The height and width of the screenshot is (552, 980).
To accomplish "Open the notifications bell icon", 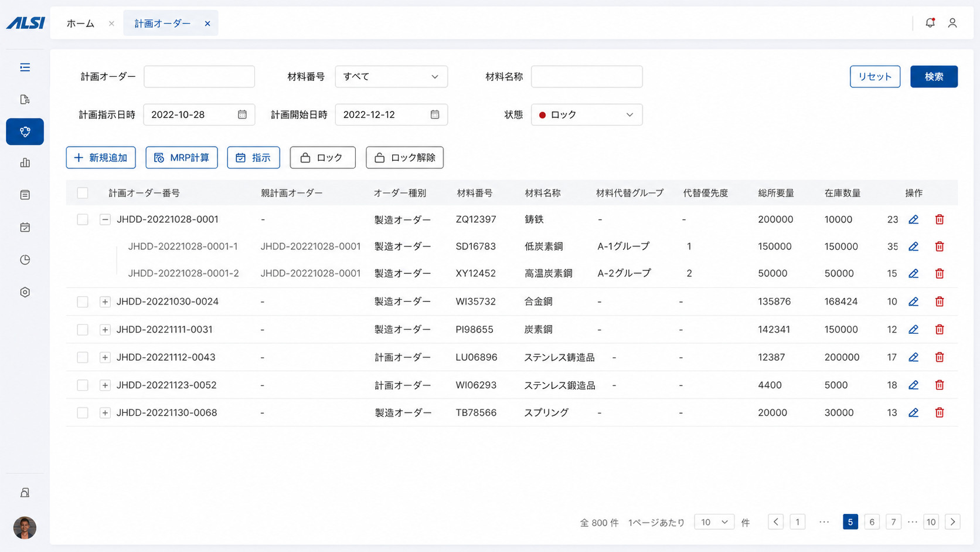I will pyautogui.click(x=930, y=23).
